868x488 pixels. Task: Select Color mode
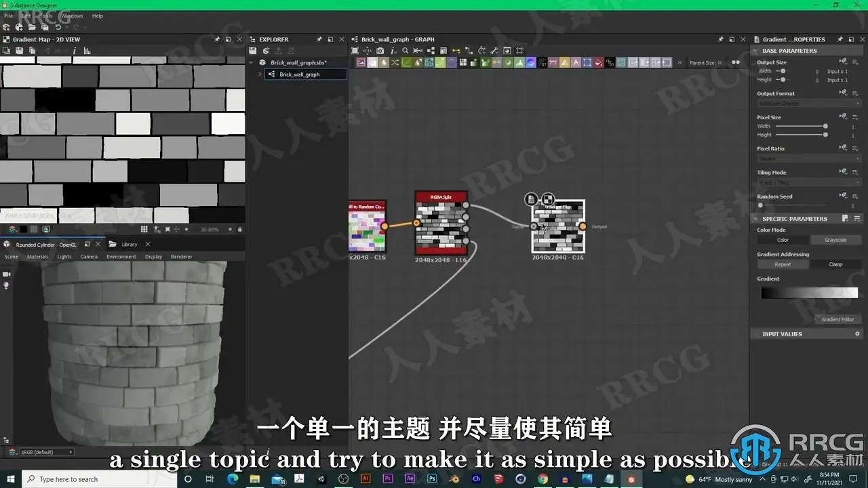783,240
